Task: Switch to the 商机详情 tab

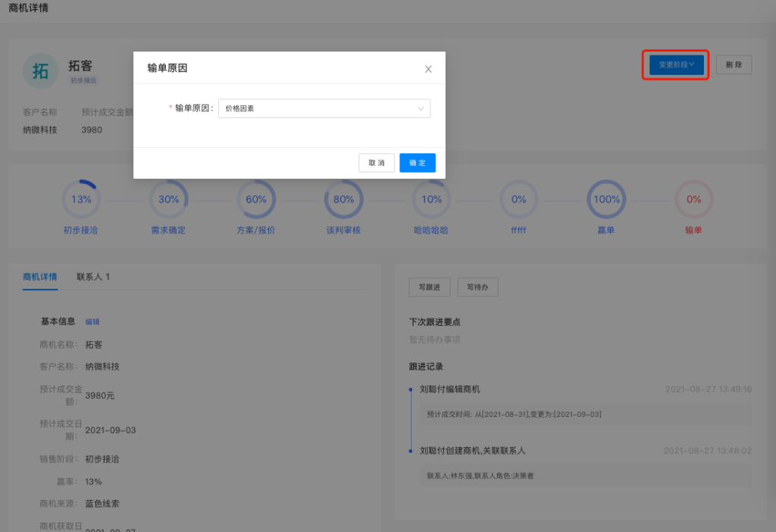Action: pos(40,277)
